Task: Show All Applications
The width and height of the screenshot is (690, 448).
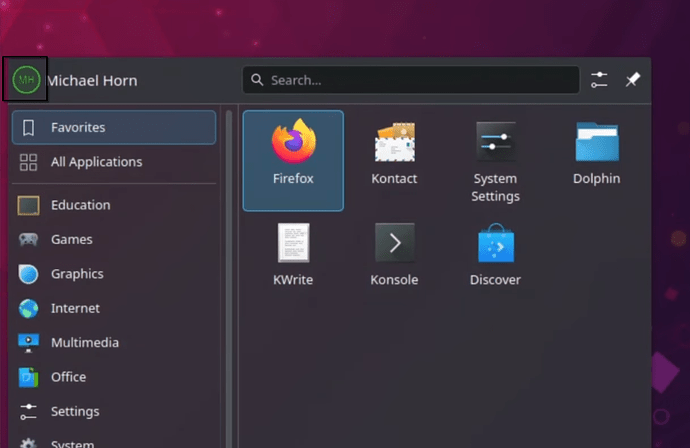Action: pos(114,162)
